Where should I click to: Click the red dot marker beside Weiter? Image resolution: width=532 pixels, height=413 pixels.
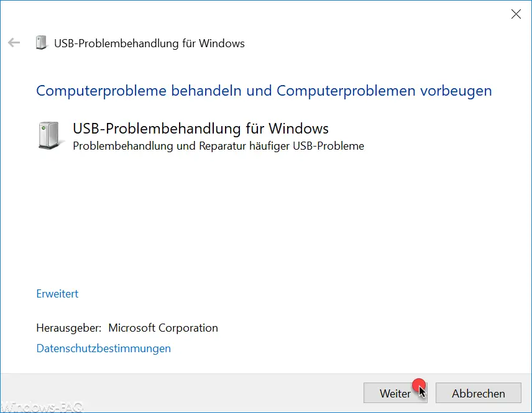pyautogui.click(x=419, y=385)
